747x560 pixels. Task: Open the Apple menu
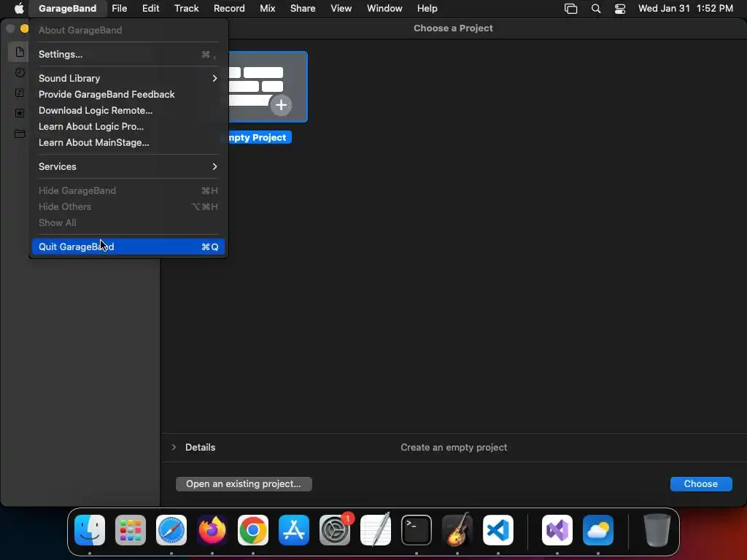pos(18,8)
